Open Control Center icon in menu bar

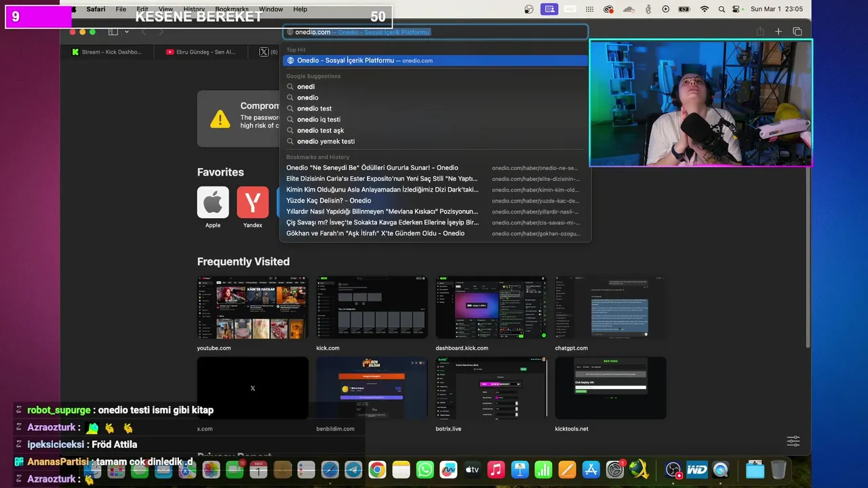tap(736, 9)
